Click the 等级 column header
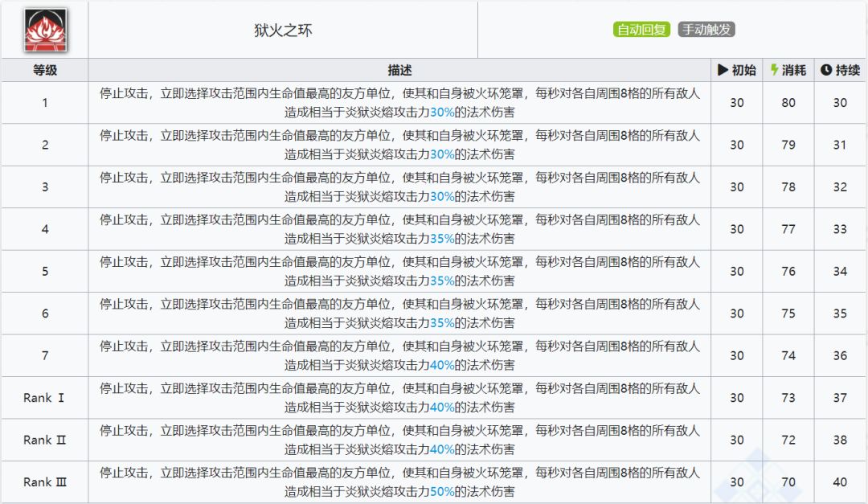Image resolution: width=868 pixels, height=504 pixels. pyautogui.click(x=45, y=70)
